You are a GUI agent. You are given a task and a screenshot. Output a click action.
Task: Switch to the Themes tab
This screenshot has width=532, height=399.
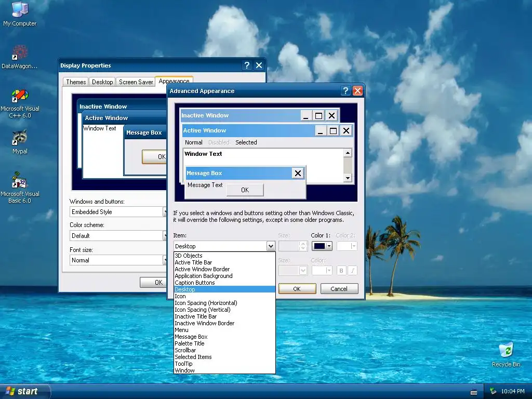tap(76, 82)
